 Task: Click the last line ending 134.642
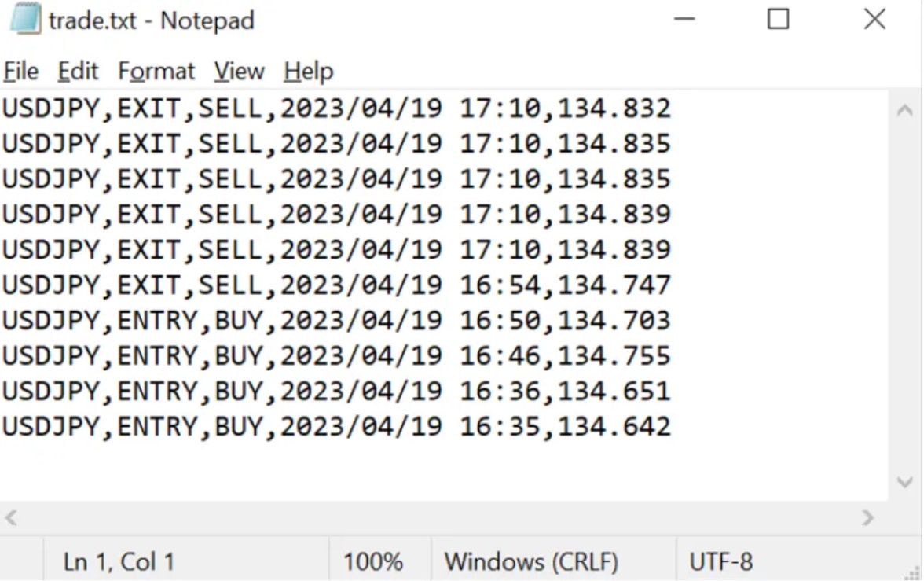click(x=672, y=427)
